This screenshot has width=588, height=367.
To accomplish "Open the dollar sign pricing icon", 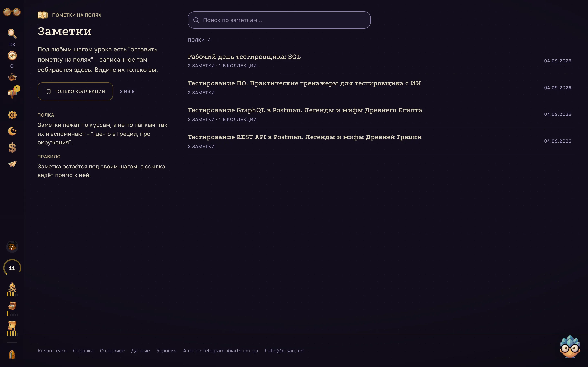I will point(12,148).
